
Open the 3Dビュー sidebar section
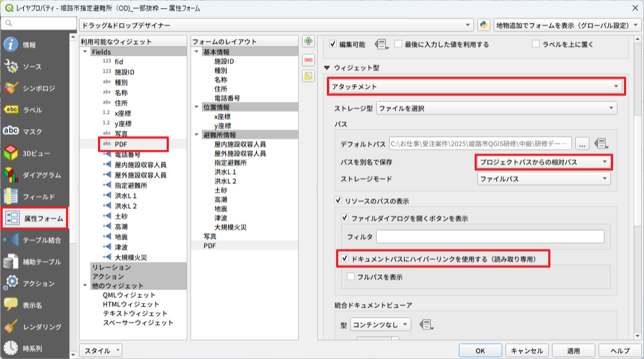click(35, 153)
